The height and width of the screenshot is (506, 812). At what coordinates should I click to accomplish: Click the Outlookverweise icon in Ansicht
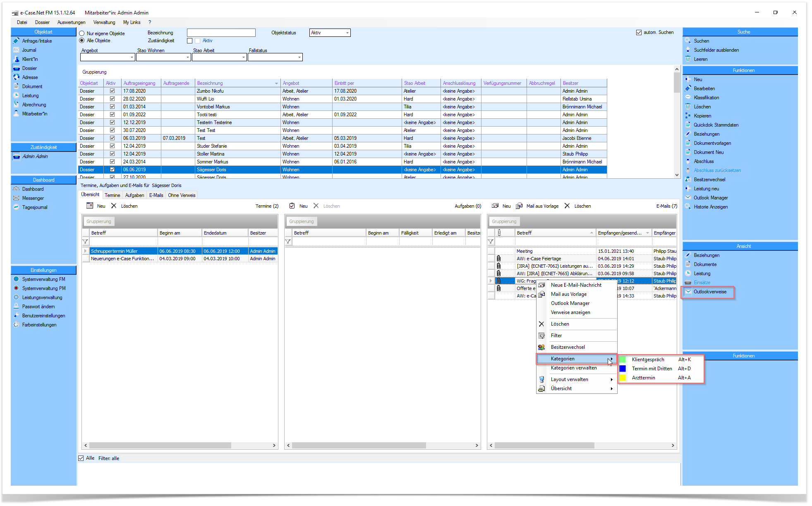pos(688,292)
